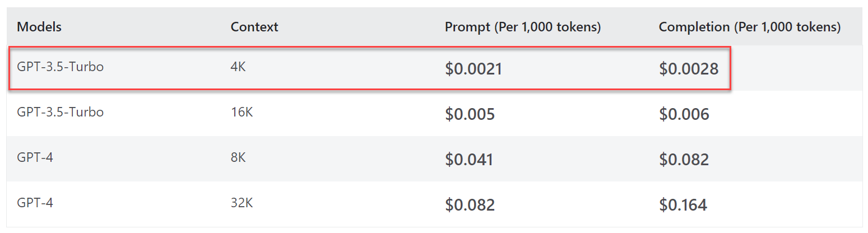Screen dimensions: 868x233
Task: Click the $0.0028 completion price
Action: pyautogui.click(x=688, y=69)
